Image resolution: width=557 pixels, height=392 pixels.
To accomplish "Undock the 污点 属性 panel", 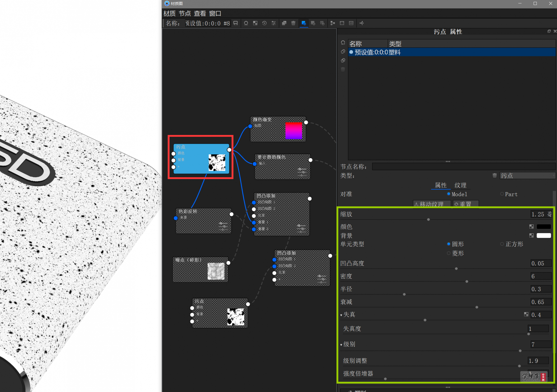I will coord(549,31).
